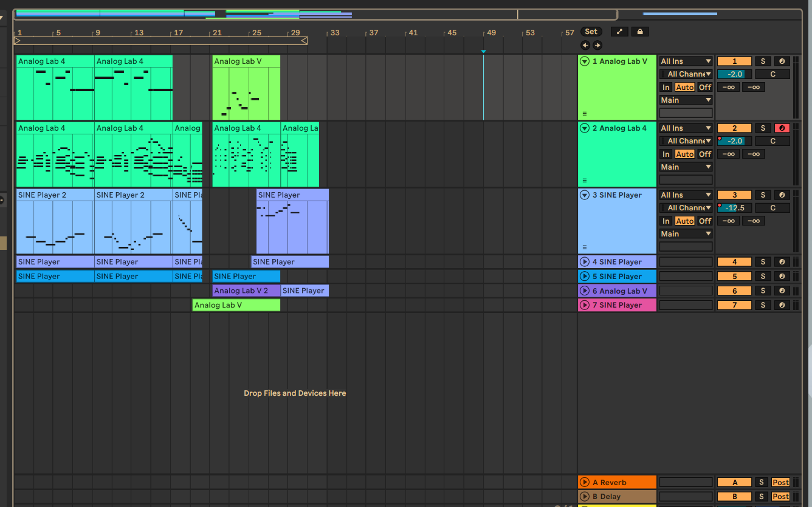Set track 3 monitoring to Auto
Viewport: 812px width, 507px height.
[x=684, y=221]
